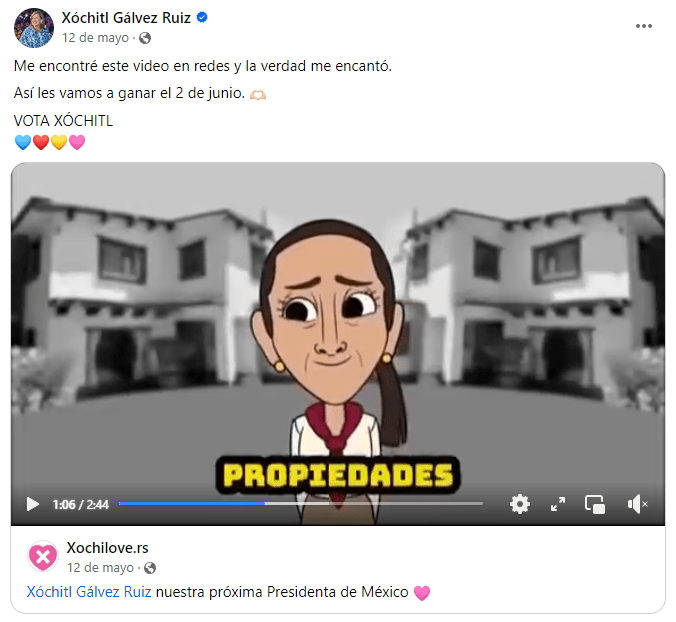The width and height of the screenshot is (676, 622).
Task: Open video settings gear
Action: [x=520, y=504]
